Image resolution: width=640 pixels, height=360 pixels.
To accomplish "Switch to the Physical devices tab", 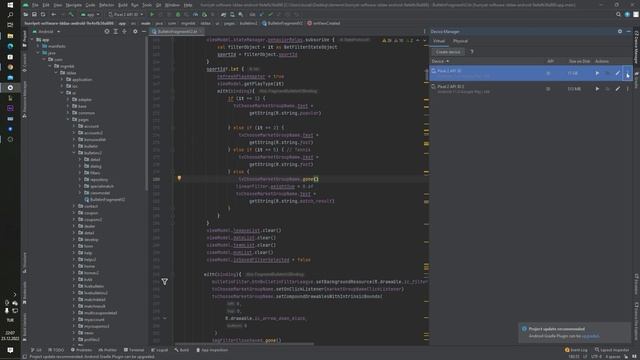I will (460, 41).
